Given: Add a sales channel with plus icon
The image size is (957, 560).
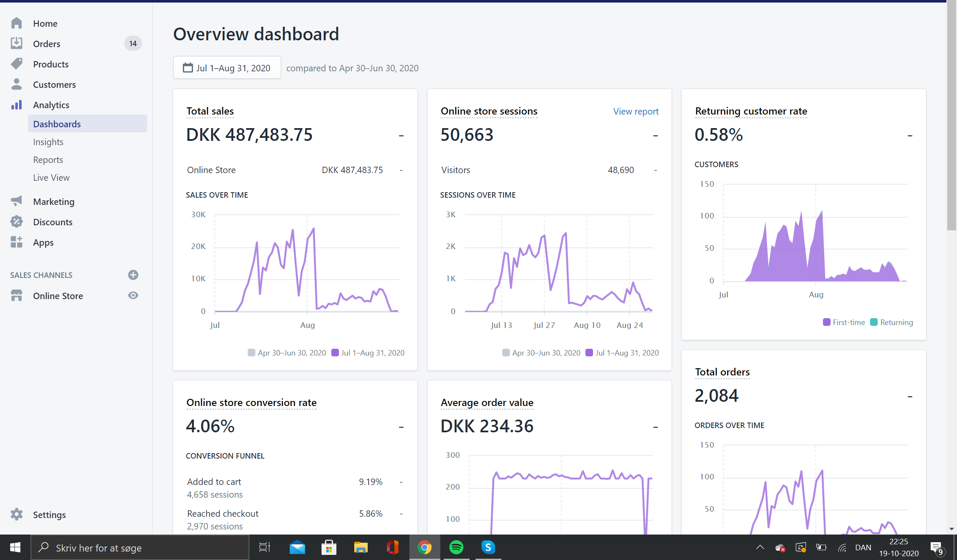Looking at the screenshot, I should tap(133, 275).
